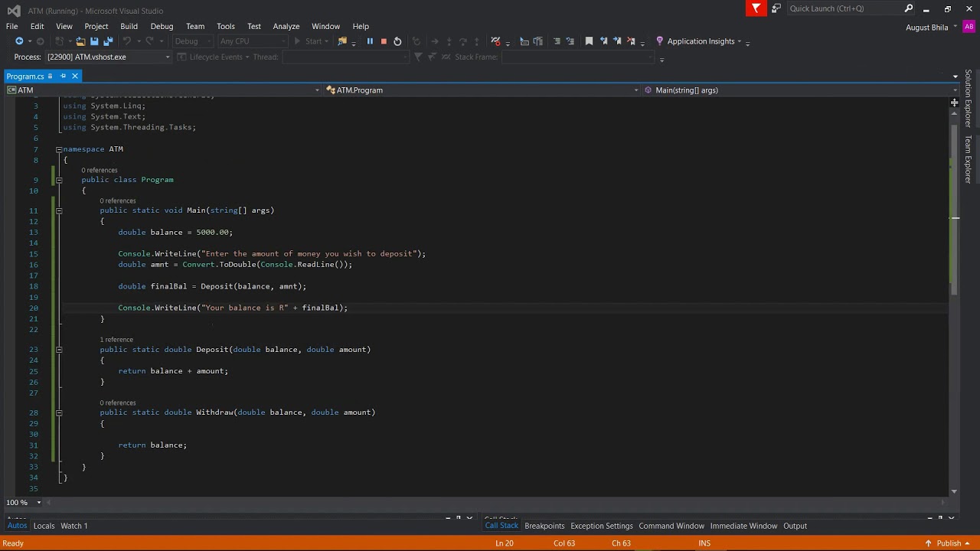Click the Open File folder icon
980x551 pixels.
pos(80,41)
